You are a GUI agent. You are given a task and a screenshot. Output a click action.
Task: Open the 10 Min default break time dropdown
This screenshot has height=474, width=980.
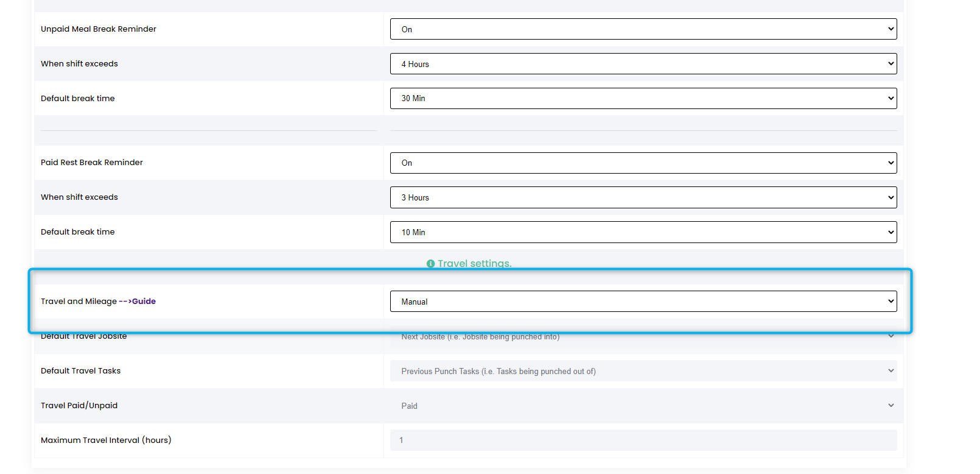643,232
